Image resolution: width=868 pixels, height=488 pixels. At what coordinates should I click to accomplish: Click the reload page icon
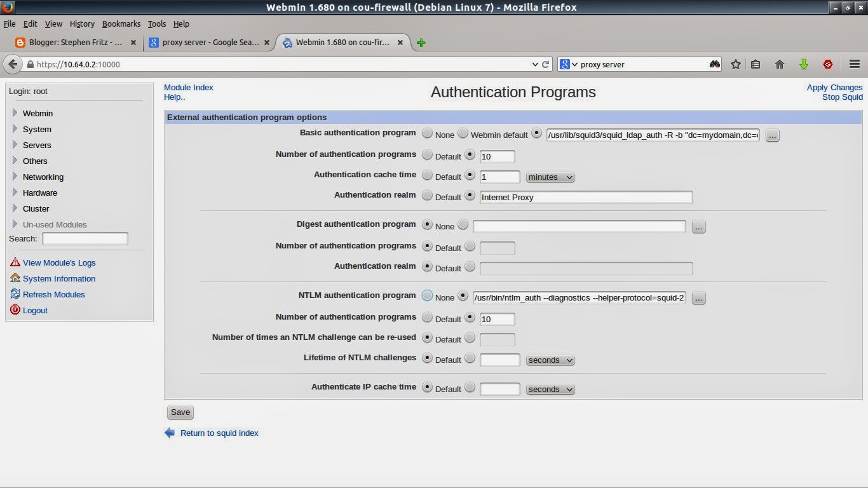(545, 64)
